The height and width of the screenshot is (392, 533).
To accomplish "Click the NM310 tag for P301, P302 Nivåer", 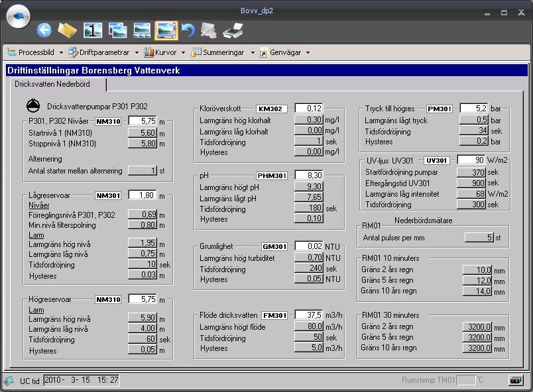I will (x=108, y=121).
